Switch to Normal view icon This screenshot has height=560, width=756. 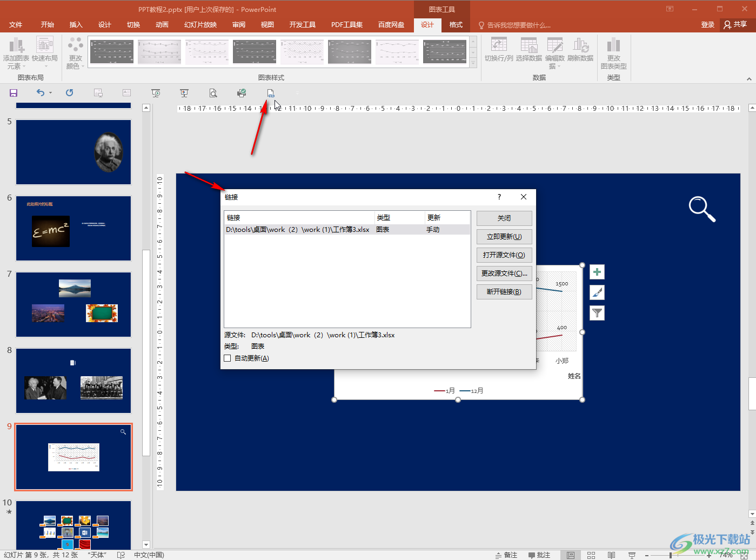coord(571,555)
